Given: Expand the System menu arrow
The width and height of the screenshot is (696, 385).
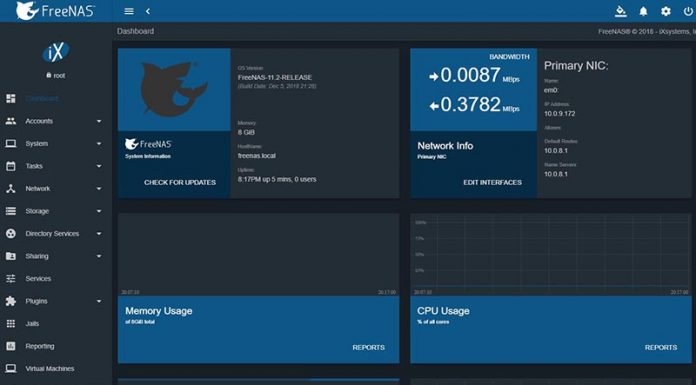Looking at the screenshot, I should [x=99, y=144].
